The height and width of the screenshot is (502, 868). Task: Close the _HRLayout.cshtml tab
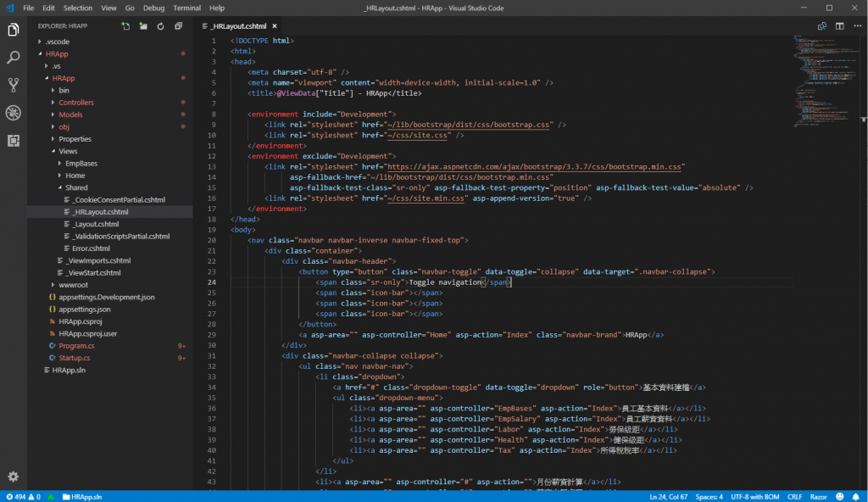(275, 26)
